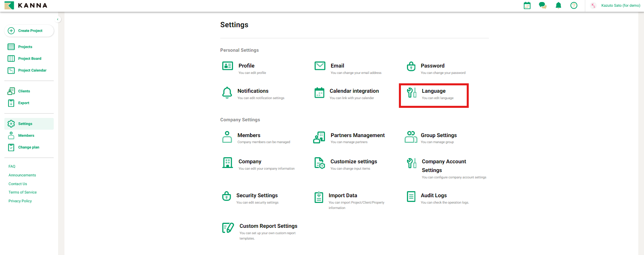The height and width of the screenshot is (255, 644).
Task: Collapse the left sidebar with chevron
Action: point(58,19)
